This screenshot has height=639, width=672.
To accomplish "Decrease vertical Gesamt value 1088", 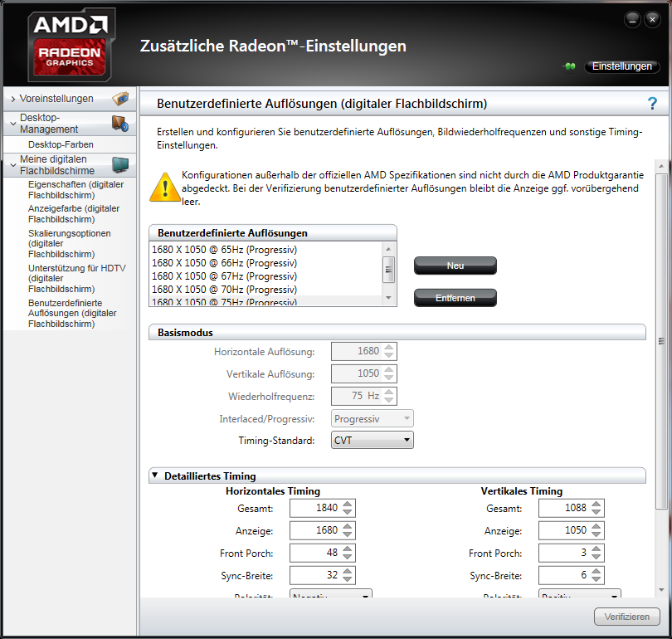I will point(597,512).
